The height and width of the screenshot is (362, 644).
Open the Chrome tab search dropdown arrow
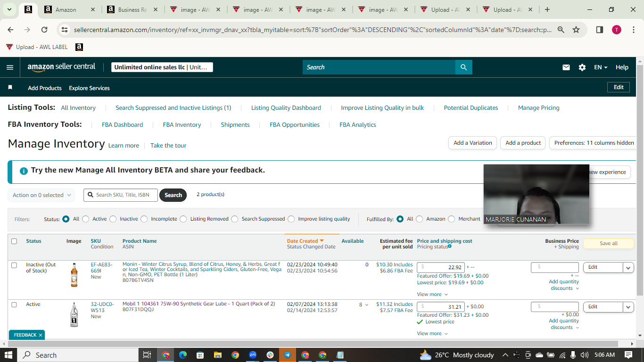click(x=9, y=9)
